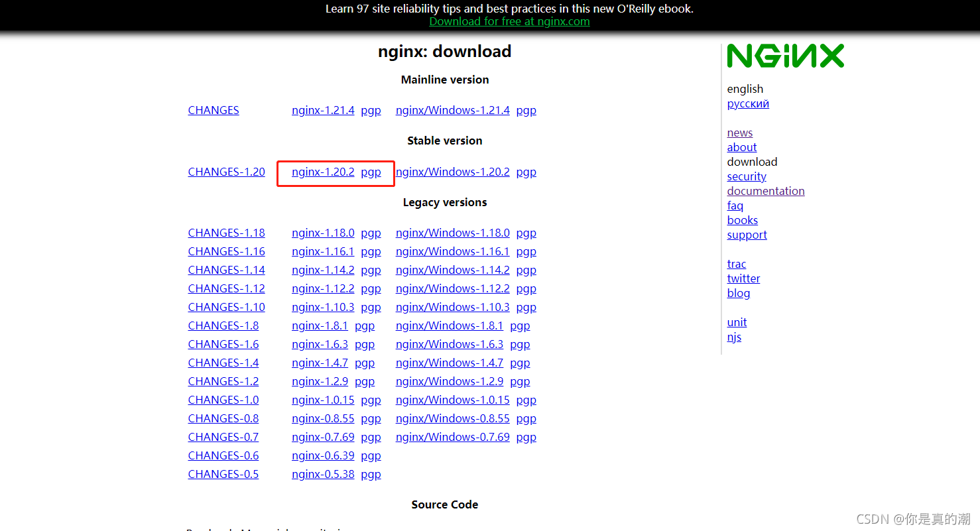Screen dimensions: 980x531
Task: Open the CHANGES-1.20 link
Action: click(x=226, y=172)
